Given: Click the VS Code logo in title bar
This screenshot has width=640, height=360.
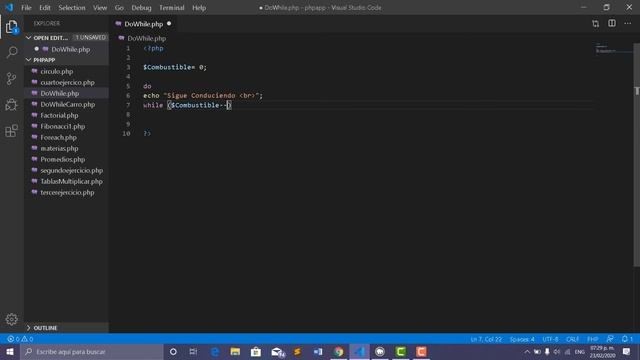Looking at the screenshot, I should coord(9,7).
